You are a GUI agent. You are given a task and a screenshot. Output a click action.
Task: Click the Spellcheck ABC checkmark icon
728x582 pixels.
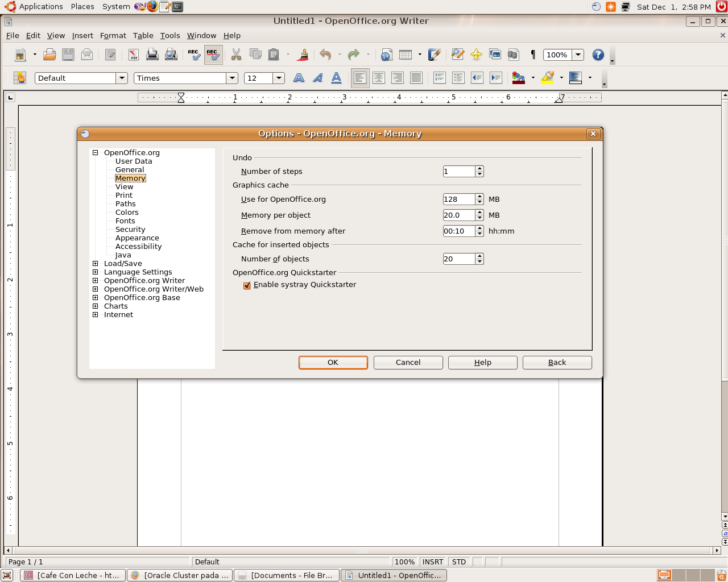pos(195,55)
